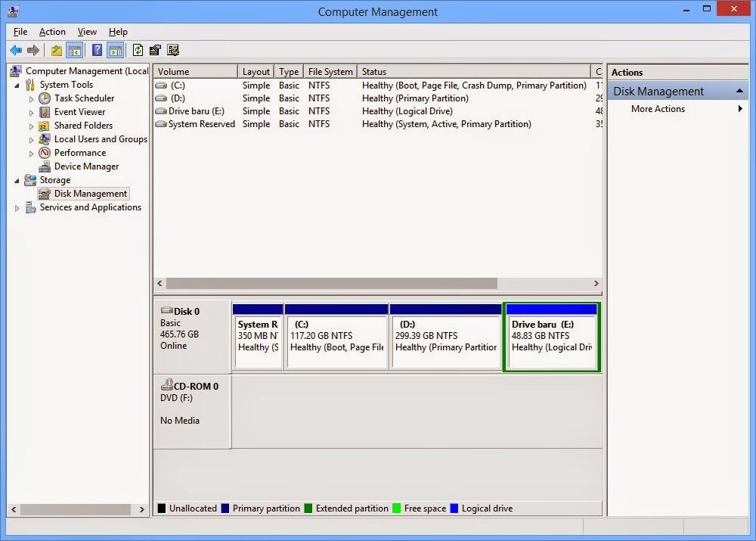The height and width of the screenshot is (541, 756).
Task: Click the Services and Applications icon
Action: tap(30, 207)
